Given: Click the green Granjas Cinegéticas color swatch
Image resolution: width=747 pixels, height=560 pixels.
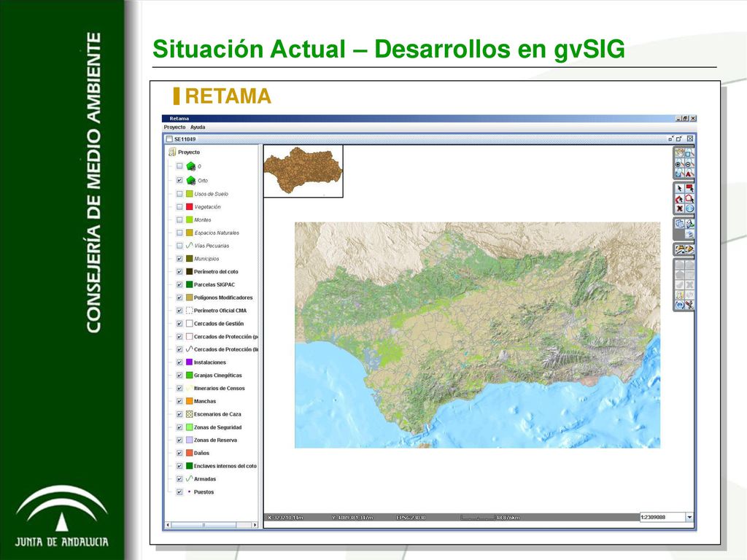Looking at the screenshot, I should [x=189, y=376].
